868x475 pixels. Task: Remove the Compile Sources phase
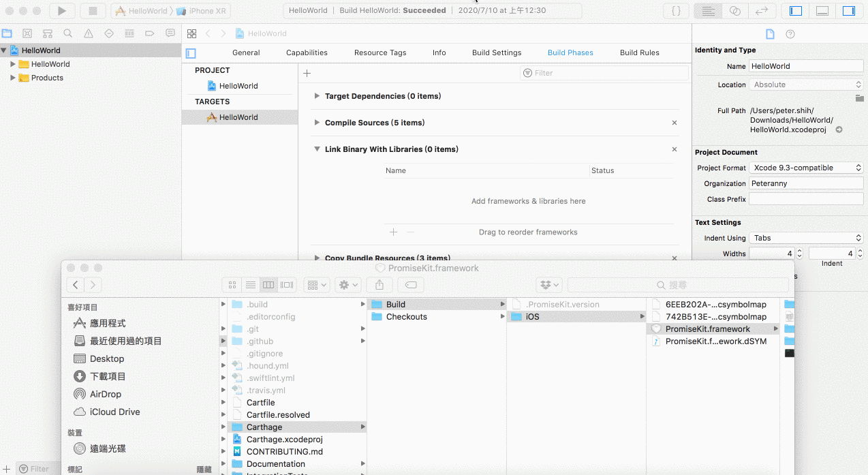click(675, 123)
